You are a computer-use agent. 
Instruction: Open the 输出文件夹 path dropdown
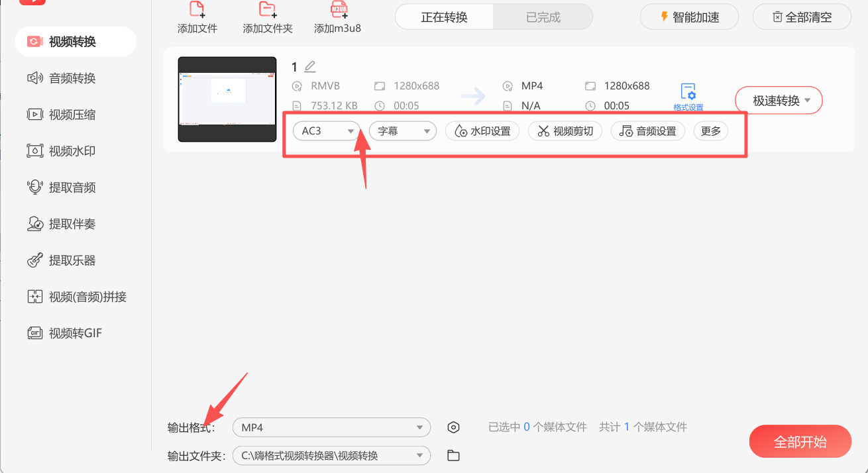click(331, 456)
